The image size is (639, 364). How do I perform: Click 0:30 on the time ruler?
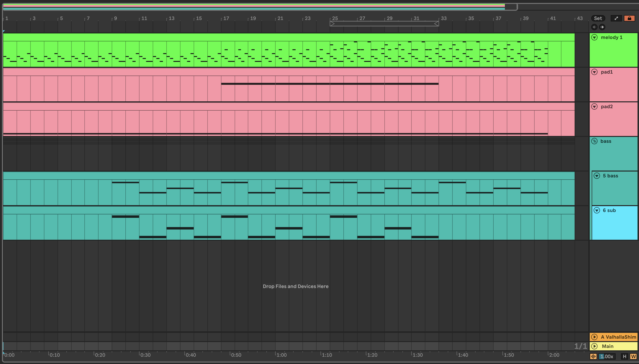point(145,355)
